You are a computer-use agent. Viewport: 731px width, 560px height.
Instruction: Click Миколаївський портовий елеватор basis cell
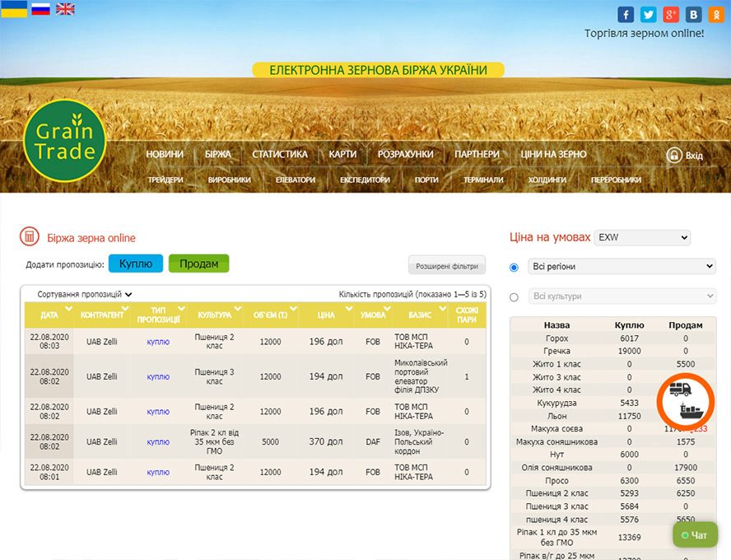pyautogui.click(x=421, y=376)
